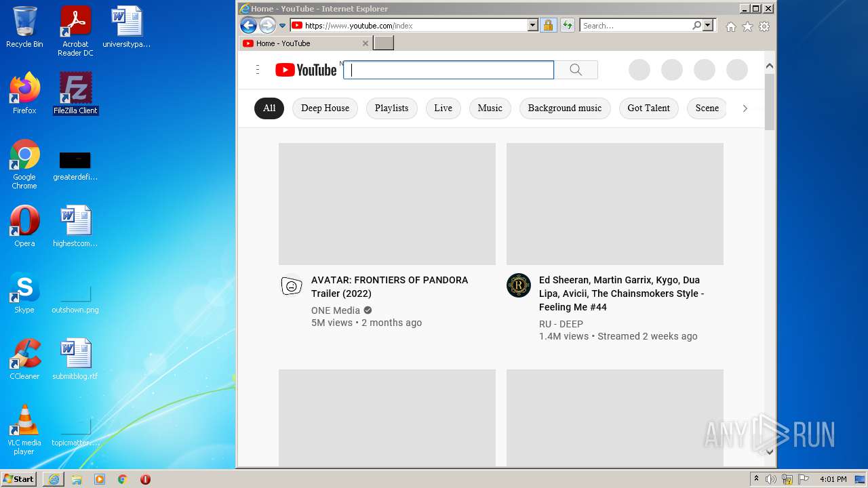Select the Opera desktop icon

point(24,226)
